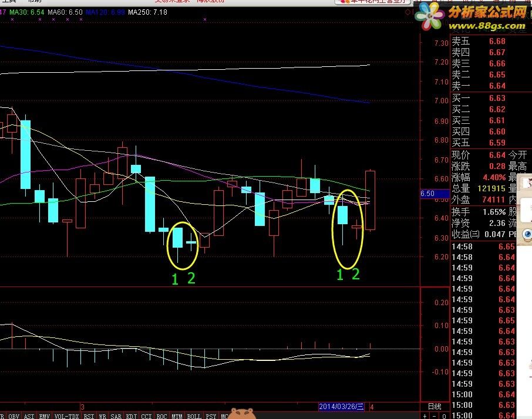Click the 收益(三) 0.047 value
This screenshot has height=419, width=532.
[x=495, y=234]
